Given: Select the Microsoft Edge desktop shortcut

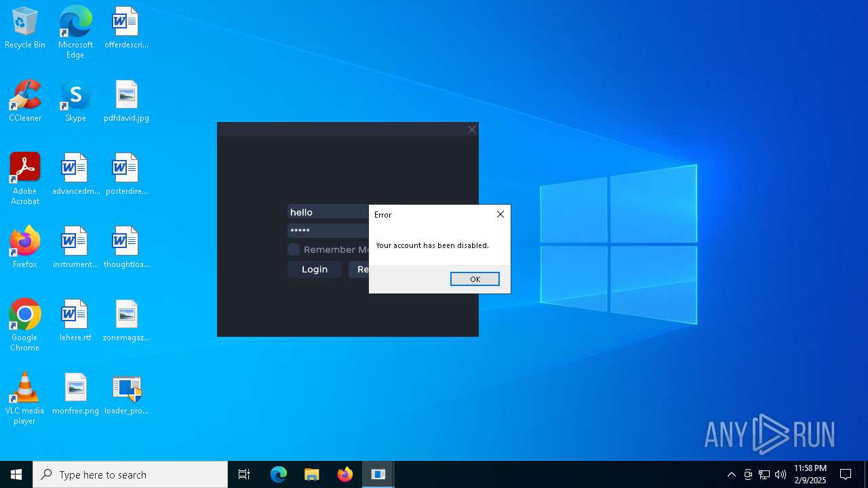Looking at the screenshot, I should (75, 33).
